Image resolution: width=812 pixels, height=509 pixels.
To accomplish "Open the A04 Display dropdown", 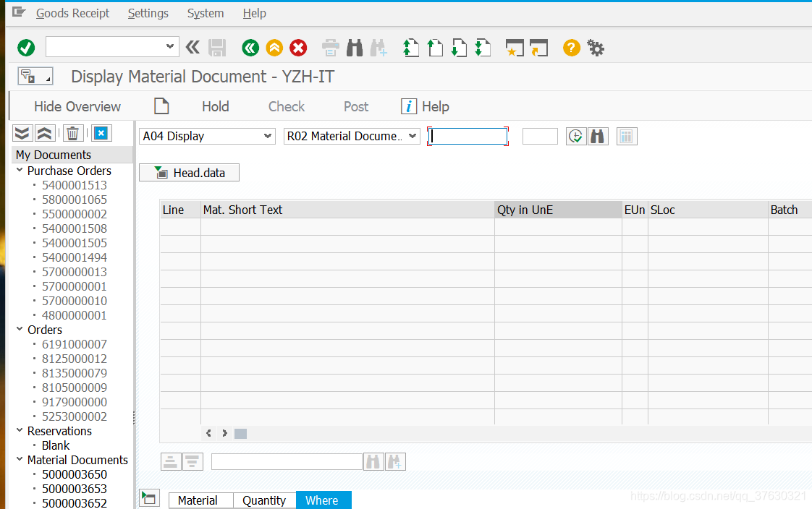I will tap(268, 136).
